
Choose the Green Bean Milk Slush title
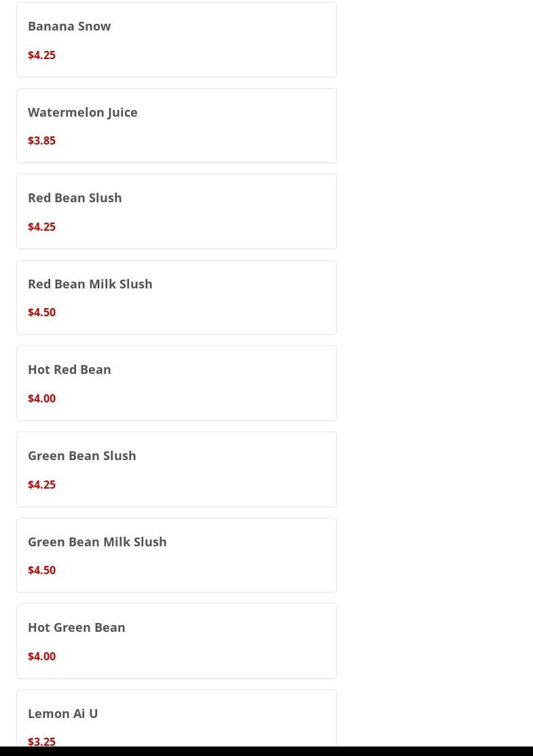click(97, 542)
